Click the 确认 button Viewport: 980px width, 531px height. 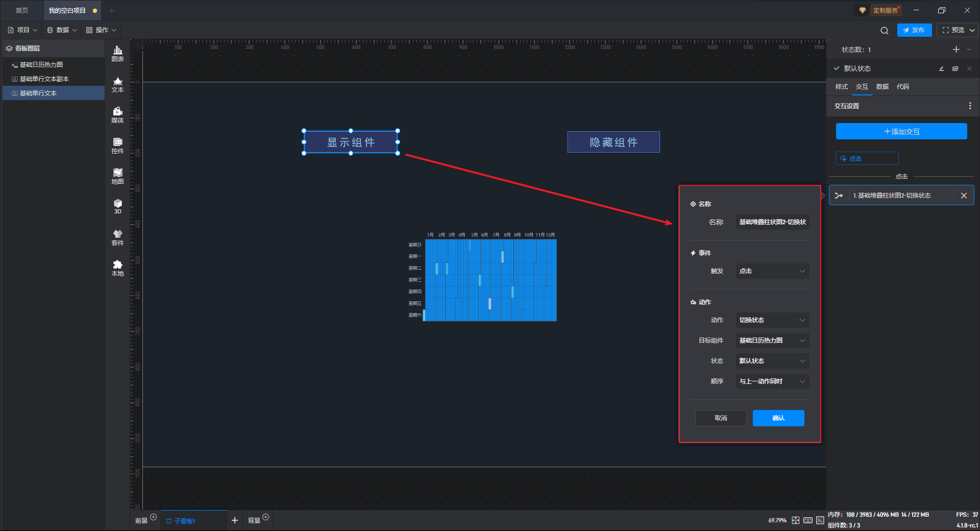tap(778, 418)
